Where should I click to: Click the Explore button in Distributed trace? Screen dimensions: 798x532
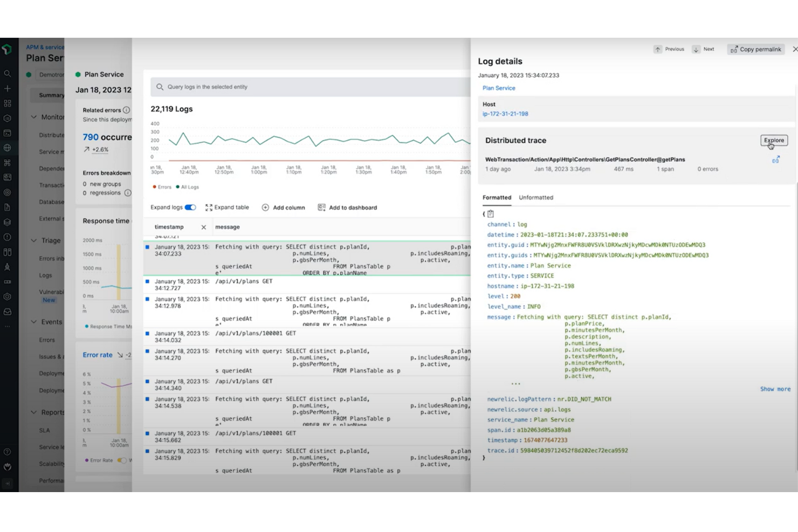pos(774,140)
